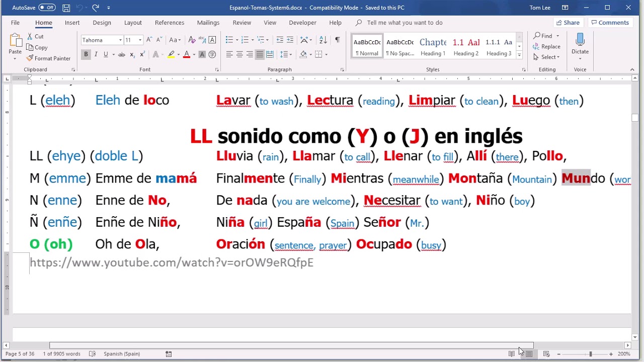The width and height of the screenshot is (644, 362).
Task: Decrease paragraph indent
Action: (x=280, y=40)
